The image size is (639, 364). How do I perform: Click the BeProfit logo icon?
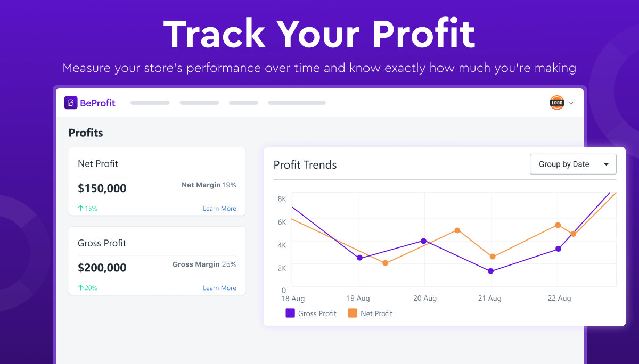(x=72, y=102)
